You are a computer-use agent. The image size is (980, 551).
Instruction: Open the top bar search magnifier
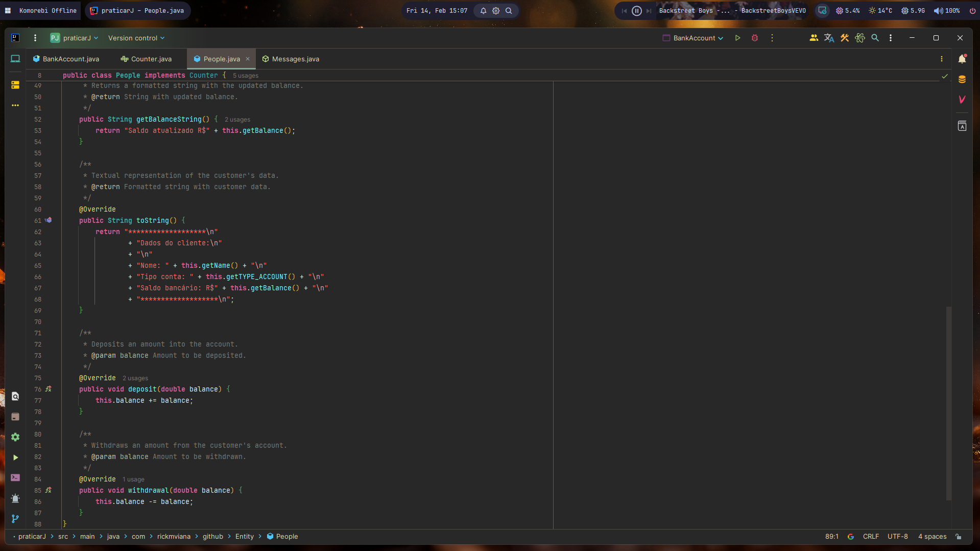click(508, 11)
